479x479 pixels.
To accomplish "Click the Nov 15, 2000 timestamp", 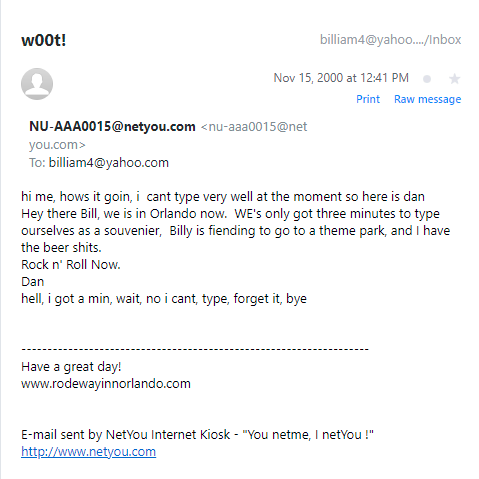I will click(x=341, y=78).
